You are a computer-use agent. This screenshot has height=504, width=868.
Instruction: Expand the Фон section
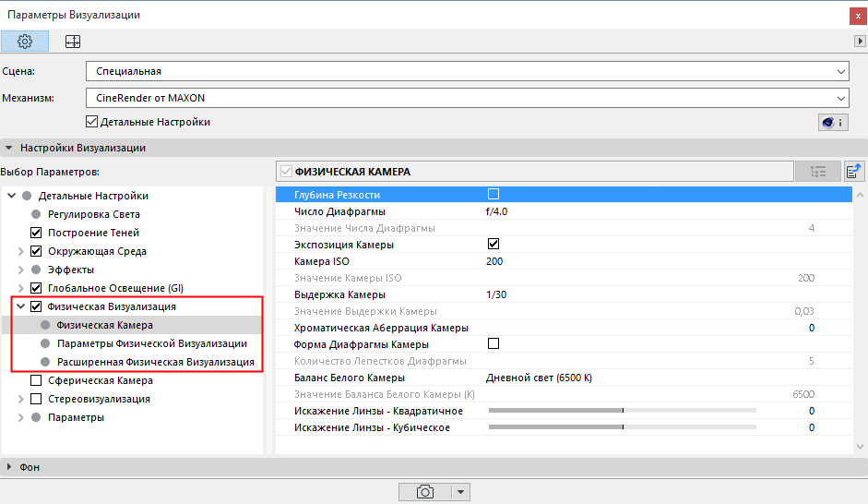(9, 467)
